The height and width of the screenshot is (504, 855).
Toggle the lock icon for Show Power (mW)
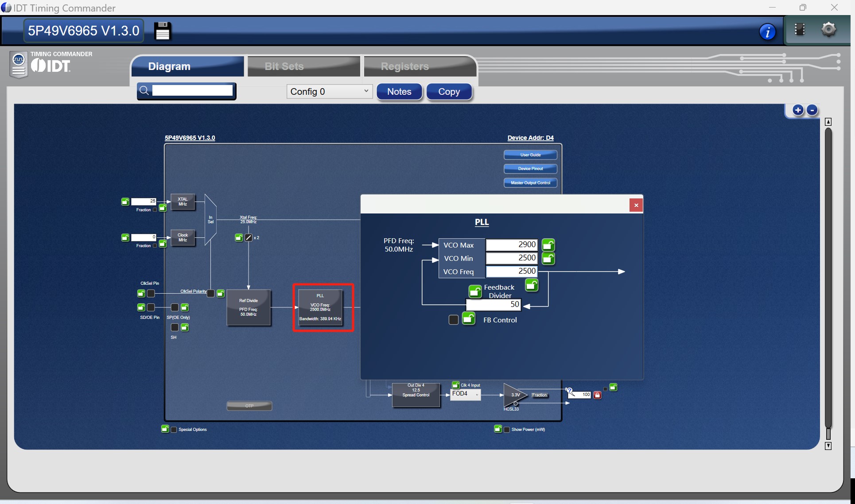pyautogui.click(x=498, y=429)
